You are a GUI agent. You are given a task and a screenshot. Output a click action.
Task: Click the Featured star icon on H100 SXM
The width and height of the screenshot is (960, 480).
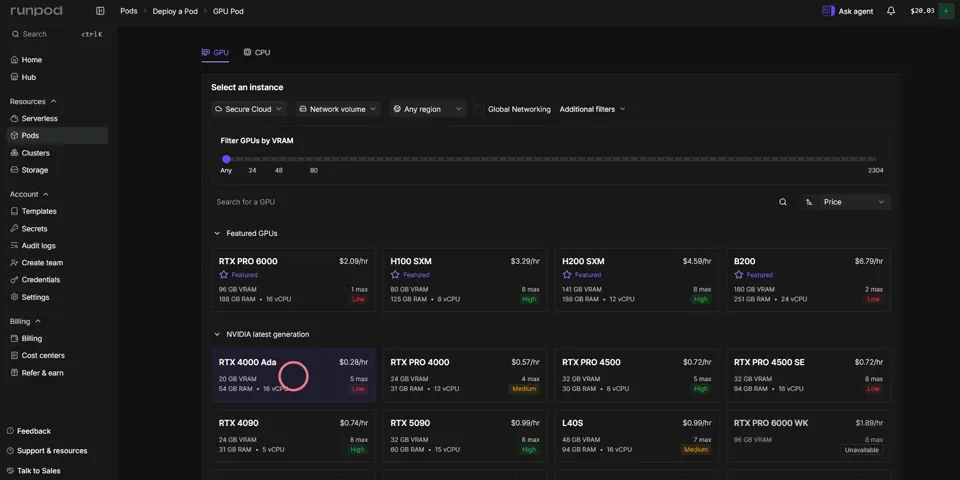[x=395, y=275]
